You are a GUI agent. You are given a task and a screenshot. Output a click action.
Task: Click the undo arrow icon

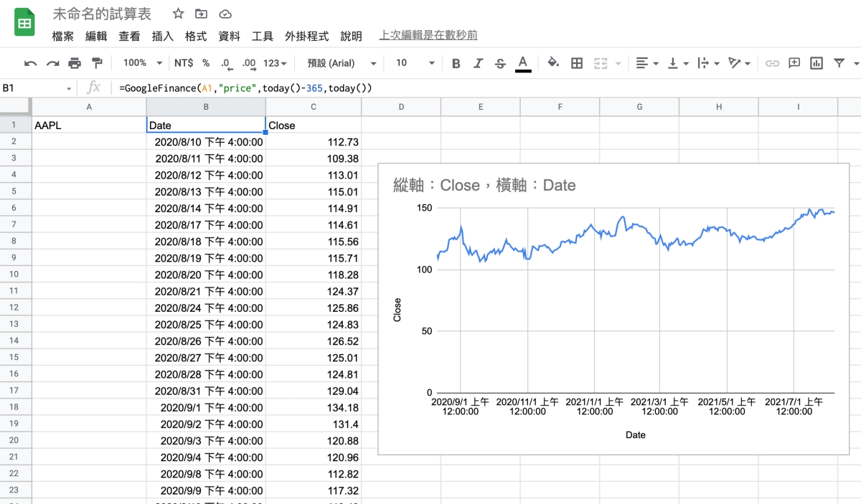[x=30, y=63]
